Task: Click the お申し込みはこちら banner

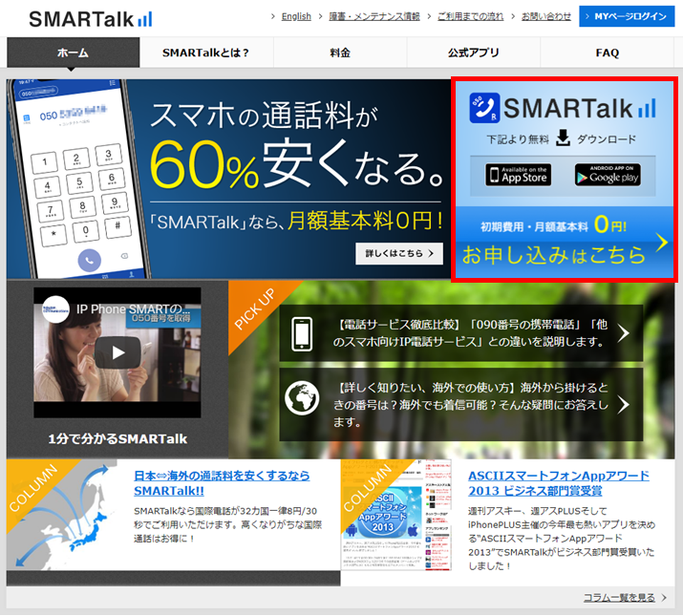Action: [565, 243]
